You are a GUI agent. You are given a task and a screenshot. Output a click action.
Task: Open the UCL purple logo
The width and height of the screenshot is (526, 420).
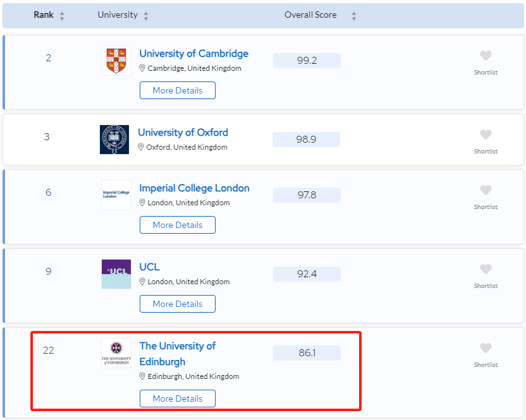click(116, 274)
